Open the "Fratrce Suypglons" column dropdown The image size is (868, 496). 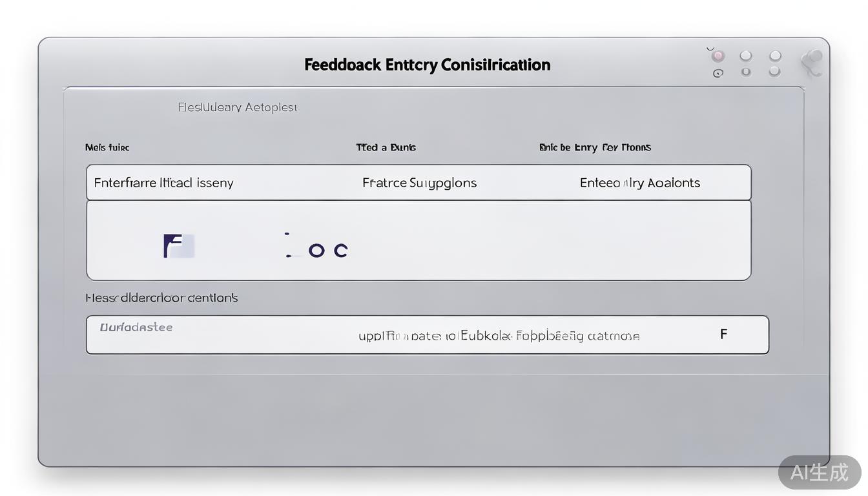[x=419, y=183]
